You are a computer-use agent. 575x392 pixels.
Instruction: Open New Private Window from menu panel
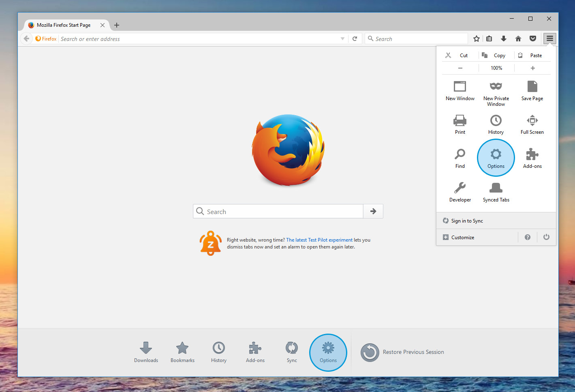tap(496, 93)
